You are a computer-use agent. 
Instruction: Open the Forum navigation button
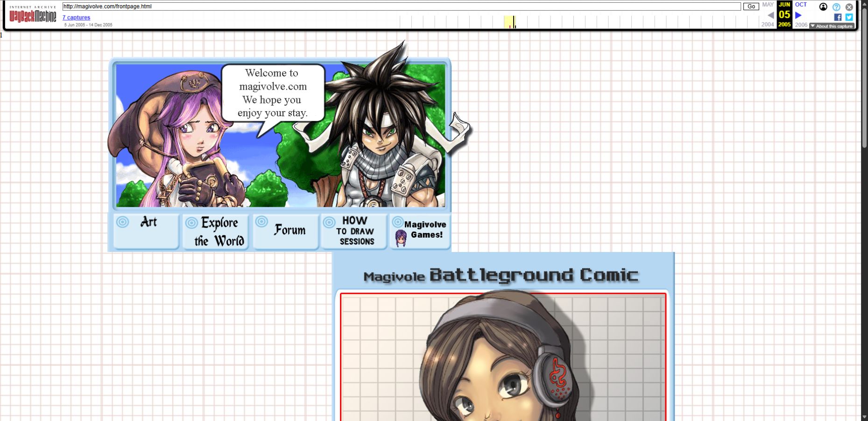[x=285, y=232]
